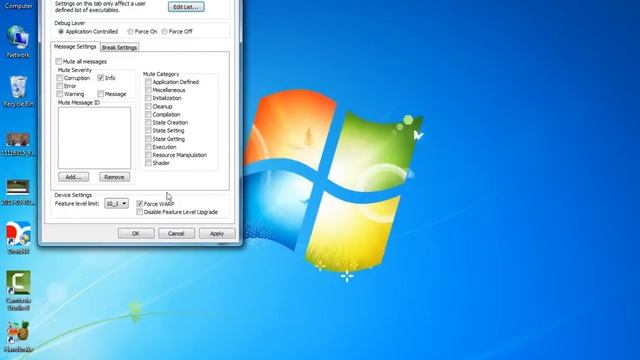
Task: Toggle the Error severity checkbox
Action: (x=60, y=86)
